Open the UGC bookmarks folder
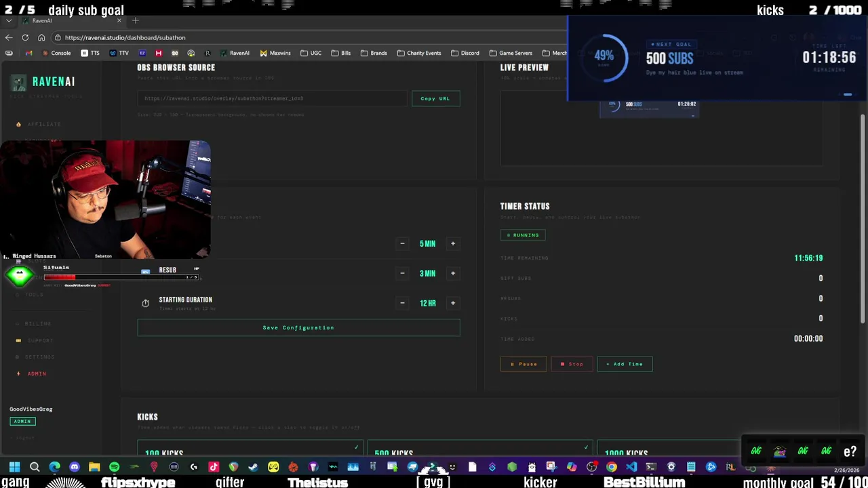 coord(311,53)
